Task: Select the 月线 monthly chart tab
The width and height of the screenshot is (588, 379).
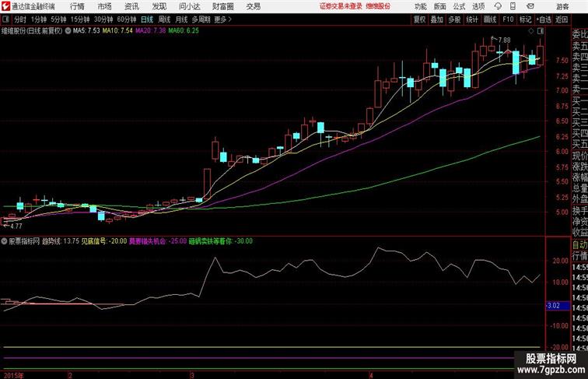Action: click(x=181, y=19)
